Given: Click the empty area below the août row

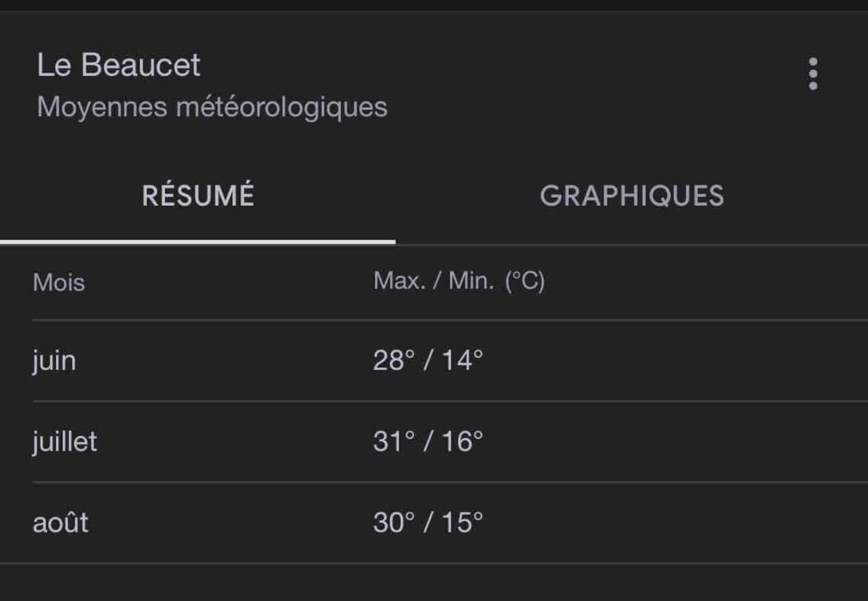Looking at the screenshot, I should tap(434, 583).
